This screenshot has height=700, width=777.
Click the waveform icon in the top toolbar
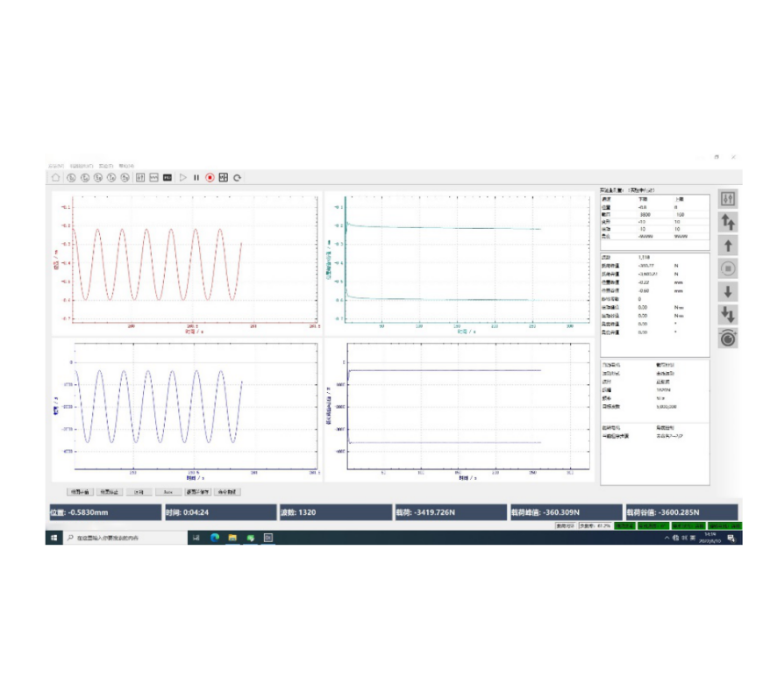(153, 177)
